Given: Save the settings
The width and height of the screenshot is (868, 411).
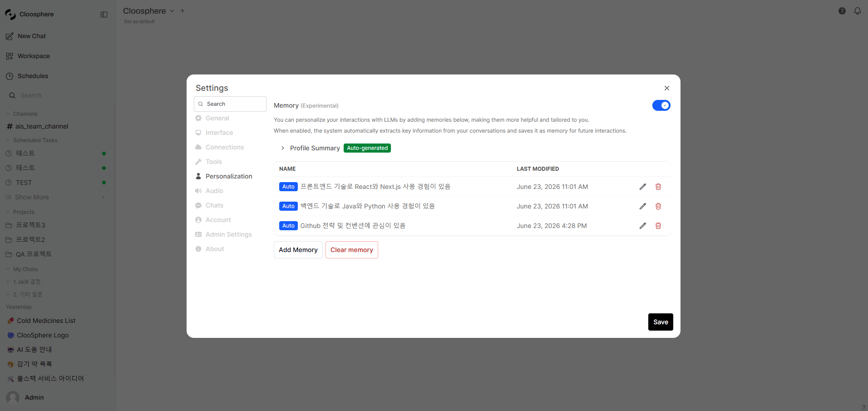Looking at the screenshot, I should point(661,322).
